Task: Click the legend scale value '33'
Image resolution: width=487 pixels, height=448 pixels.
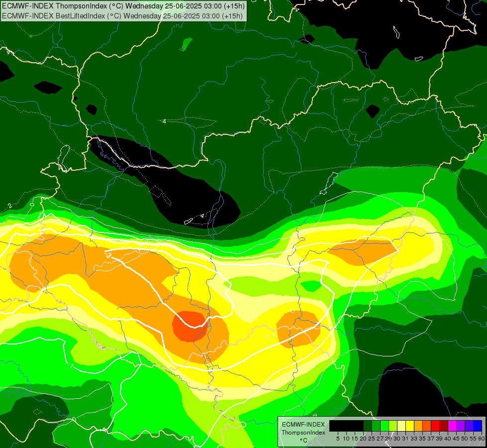Action: [x=414, y=439]
